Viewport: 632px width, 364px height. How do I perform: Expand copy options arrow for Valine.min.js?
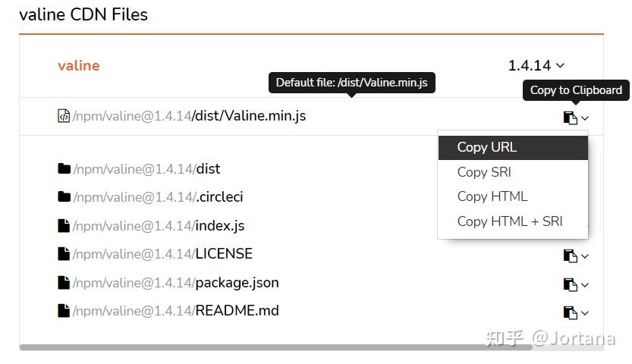585,118
